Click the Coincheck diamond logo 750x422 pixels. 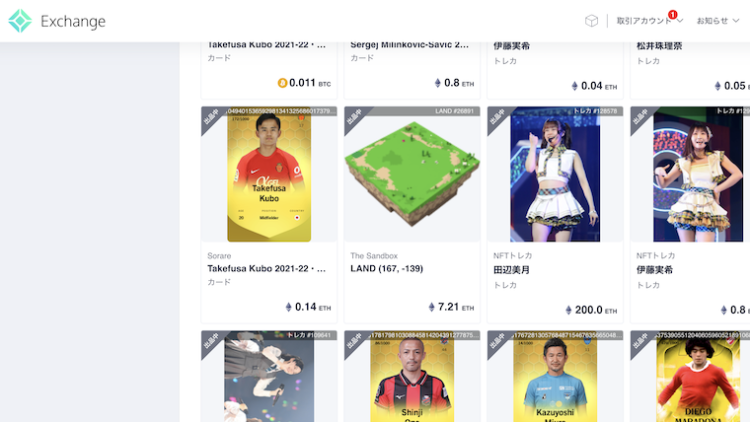[x=20, y=21]
